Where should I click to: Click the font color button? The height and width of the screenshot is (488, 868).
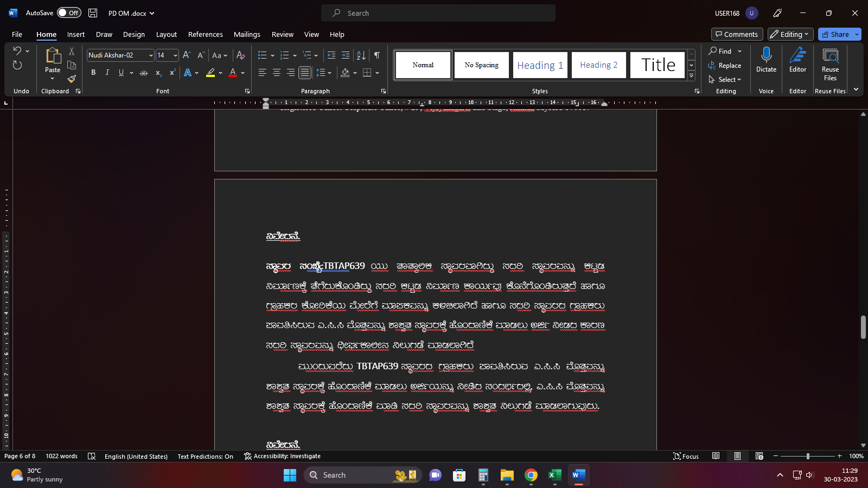pos(233,73)
